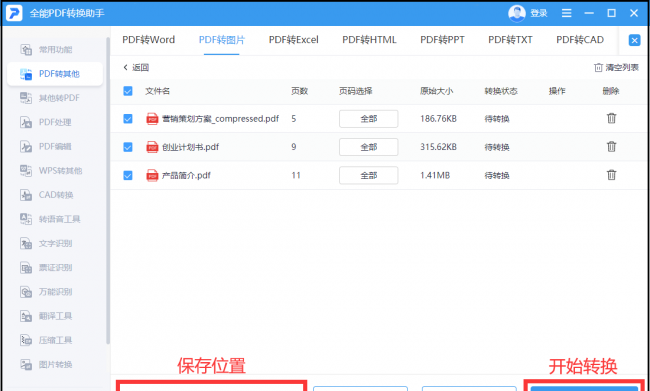Click the 待转换 status of 创业计划书.pdf
Image resolution: width=650 pixels, height=391 pixels.
point(497,147)
